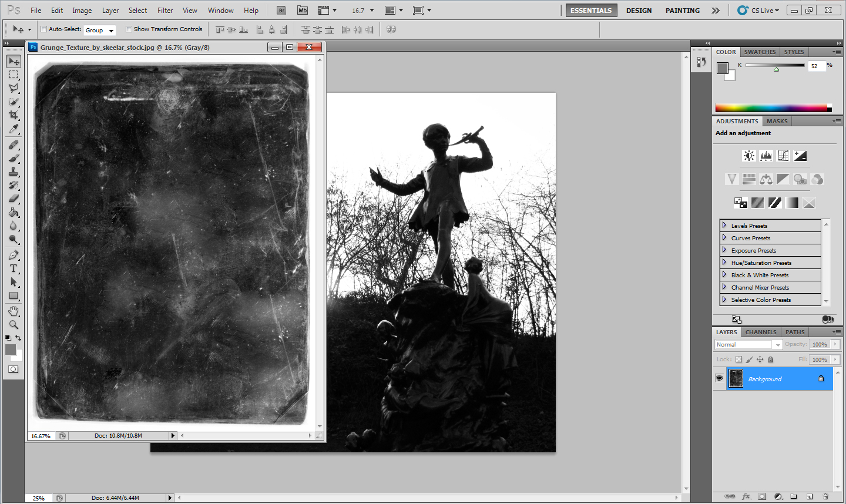This screenshot has height=504, width=846.
Task: Select the Paint Bucket tool
Action: [14, 212]
